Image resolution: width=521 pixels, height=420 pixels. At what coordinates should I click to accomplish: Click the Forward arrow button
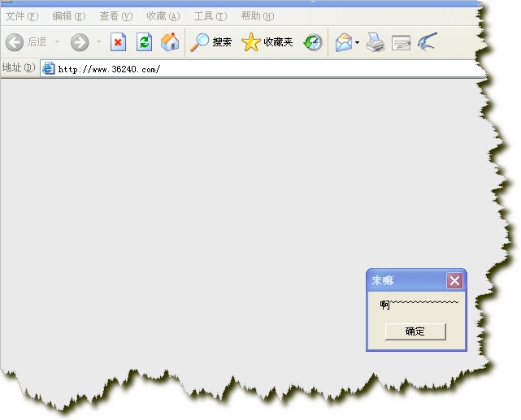pos(80,42)
